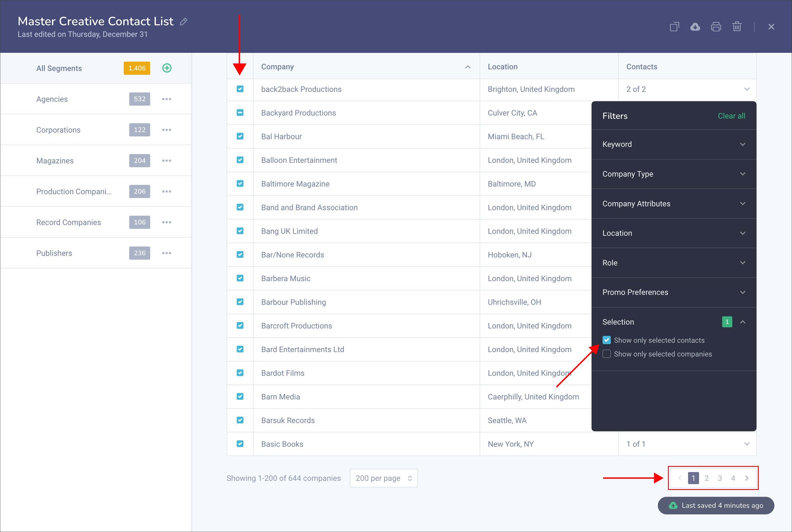Click Bard Entertainments Ltd company name
Viewport: 792px width, 532px height.
pos(302,349)
